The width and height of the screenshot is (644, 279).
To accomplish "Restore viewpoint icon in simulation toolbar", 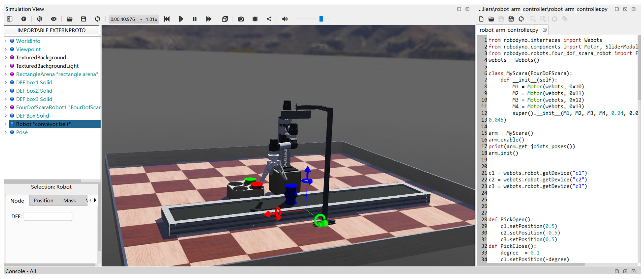I will pos(40,19).
